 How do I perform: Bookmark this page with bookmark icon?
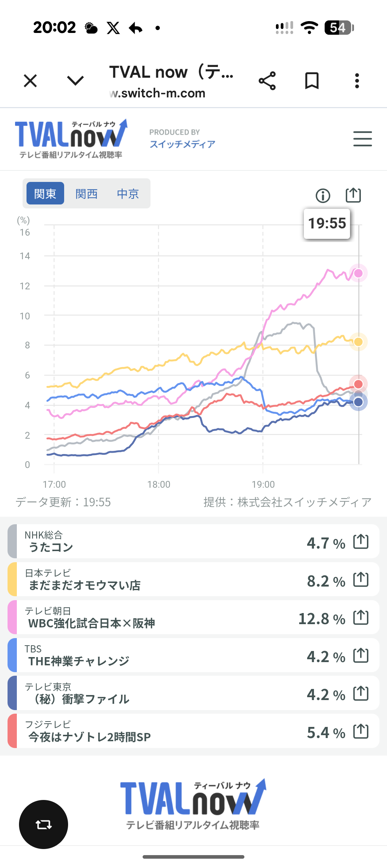tap(312, 81)
